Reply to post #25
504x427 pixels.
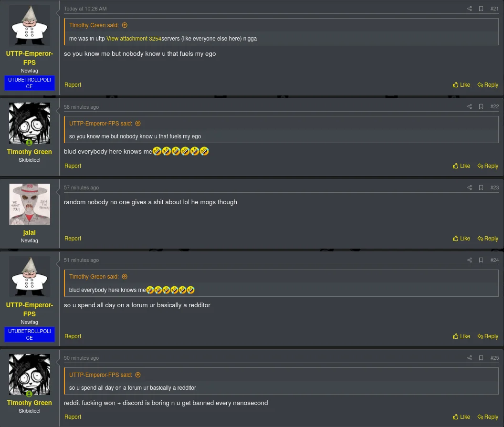coord(488,417)
